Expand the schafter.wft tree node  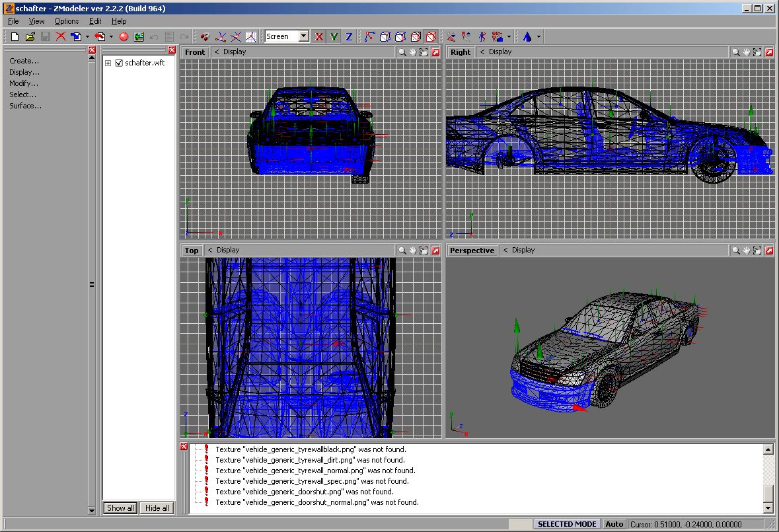tap(108, 63)
